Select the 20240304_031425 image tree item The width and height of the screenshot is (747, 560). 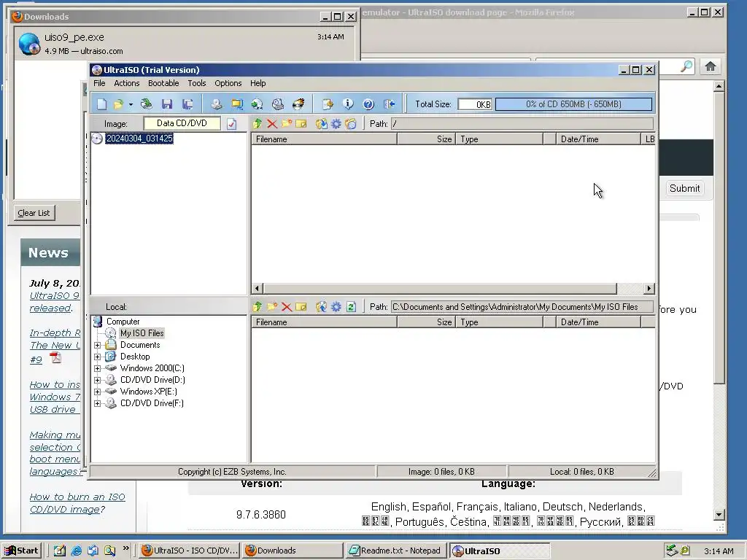139,139
